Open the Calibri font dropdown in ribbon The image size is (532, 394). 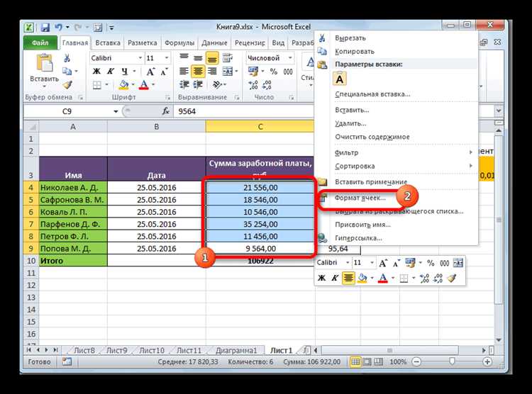pyautogui.click(x=140, y=58)
